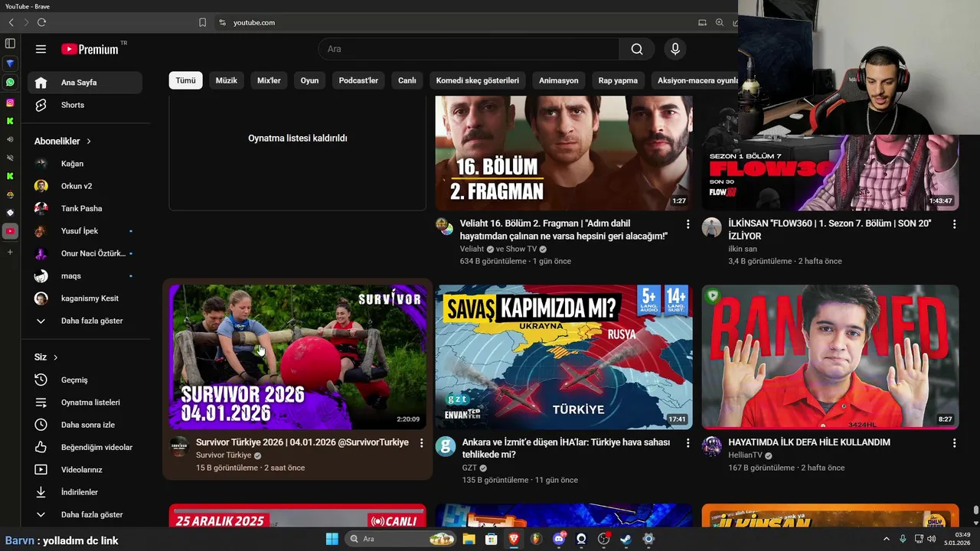
Task: Start voice search with the microphone
Action: tap(675, 49)
